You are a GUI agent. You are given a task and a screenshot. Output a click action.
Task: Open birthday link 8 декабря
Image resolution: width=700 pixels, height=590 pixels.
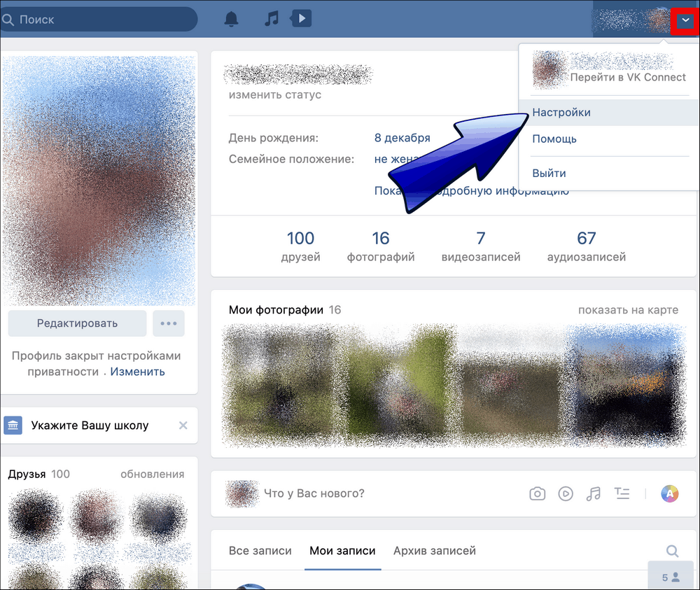click(402, 138)
